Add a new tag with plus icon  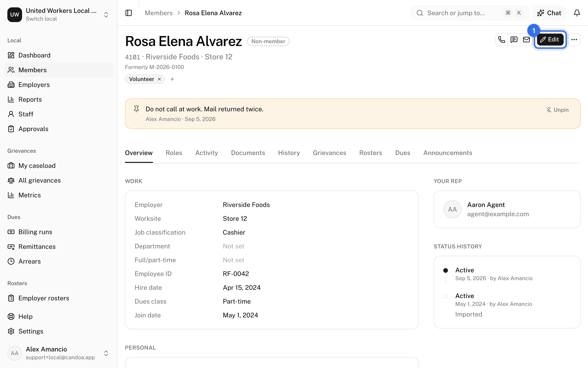(172, 79)
